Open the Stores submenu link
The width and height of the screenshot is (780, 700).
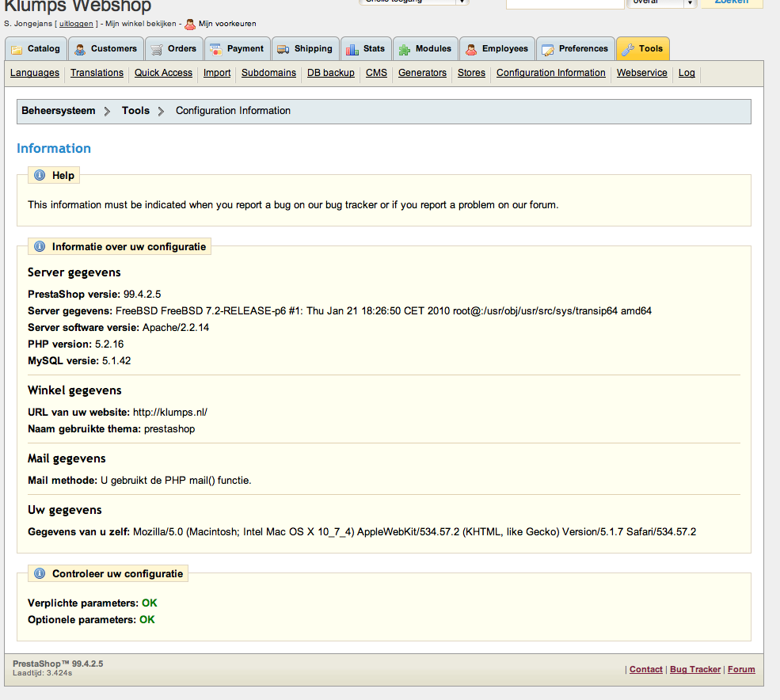click(472, 73)
